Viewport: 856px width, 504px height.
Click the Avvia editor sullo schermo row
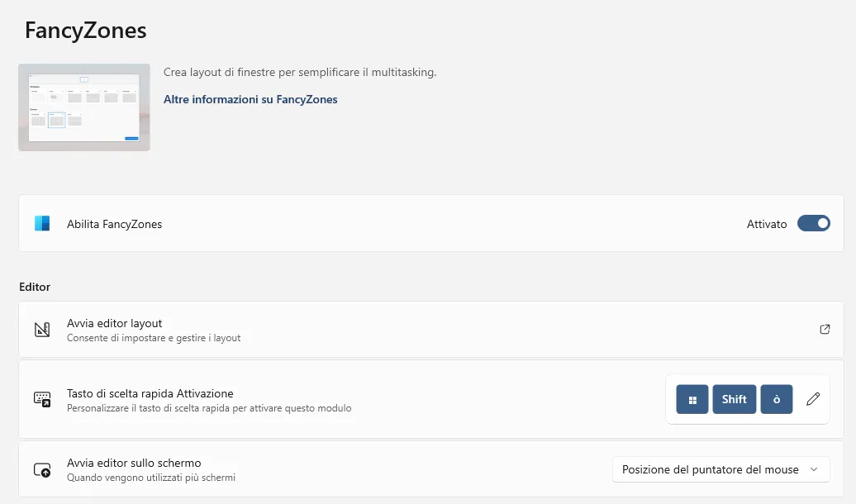coord(431,469)
